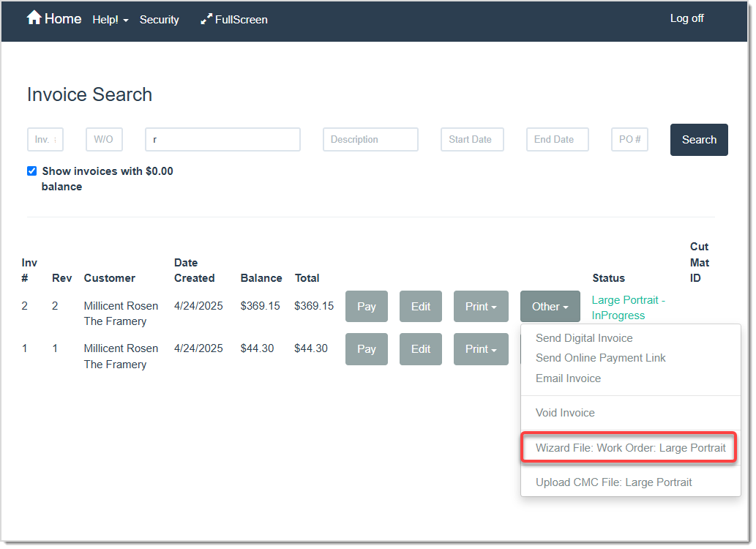Choose the "Void Invoice" option
756x549 pixels.
(x=564, y=413)
